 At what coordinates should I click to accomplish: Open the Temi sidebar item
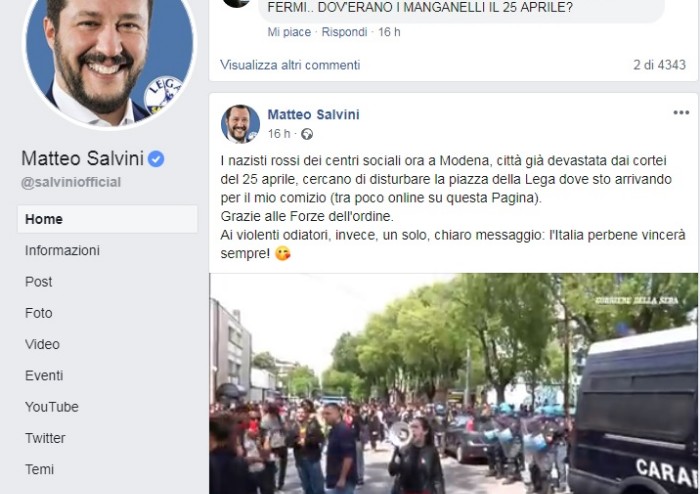[39, 469]
